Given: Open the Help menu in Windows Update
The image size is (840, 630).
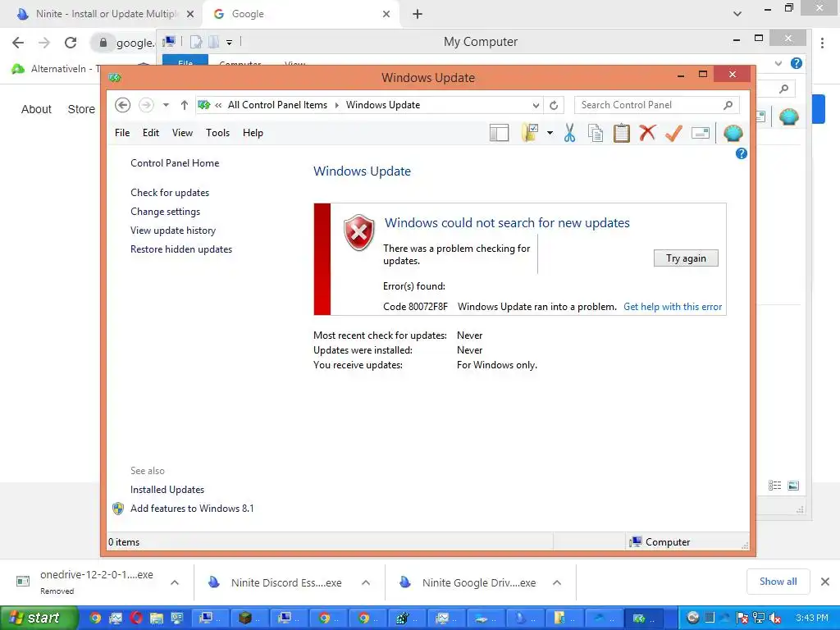Looking at the screenshot, I should (x=253, y=133).
